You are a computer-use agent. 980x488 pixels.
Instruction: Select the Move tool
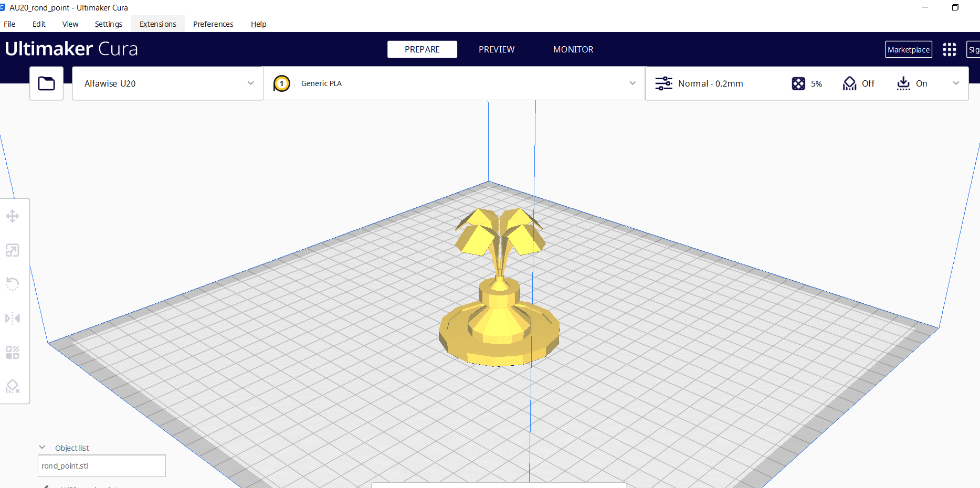[x=13, y=216]
